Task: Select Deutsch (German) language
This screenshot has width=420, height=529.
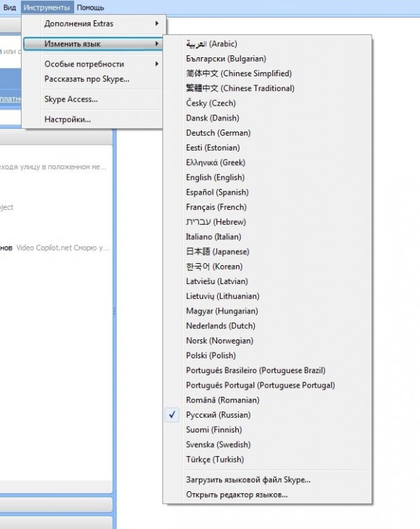Action: tap(267, 133)
